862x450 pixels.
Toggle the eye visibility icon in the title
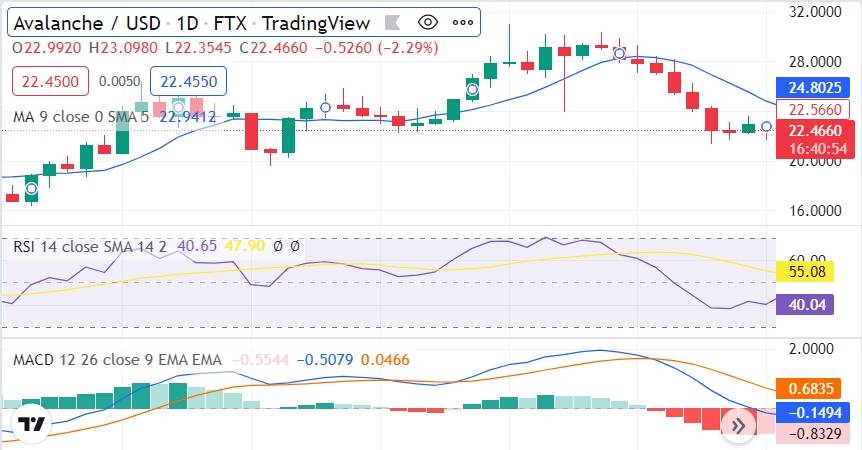[428, 23]
